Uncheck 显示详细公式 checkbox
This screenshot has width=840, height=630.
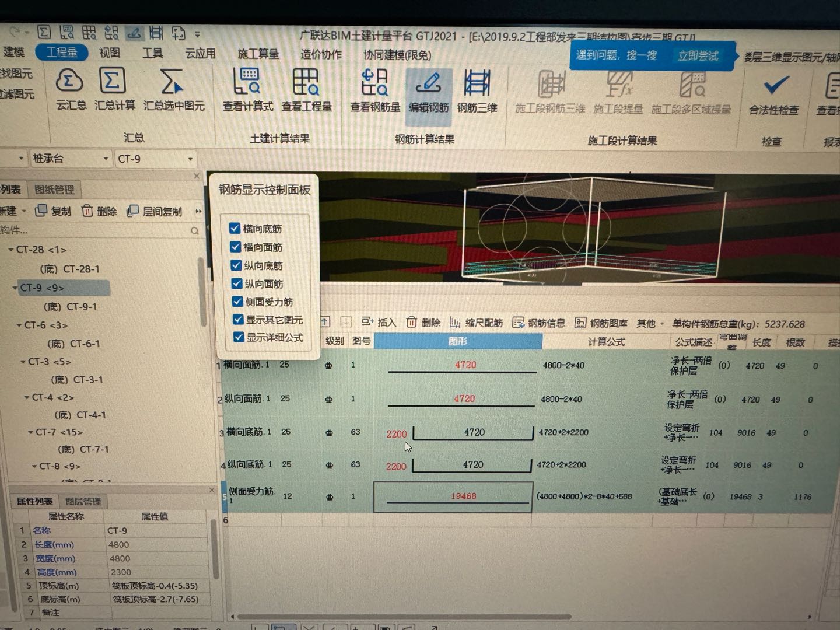[x=238, y=337]
